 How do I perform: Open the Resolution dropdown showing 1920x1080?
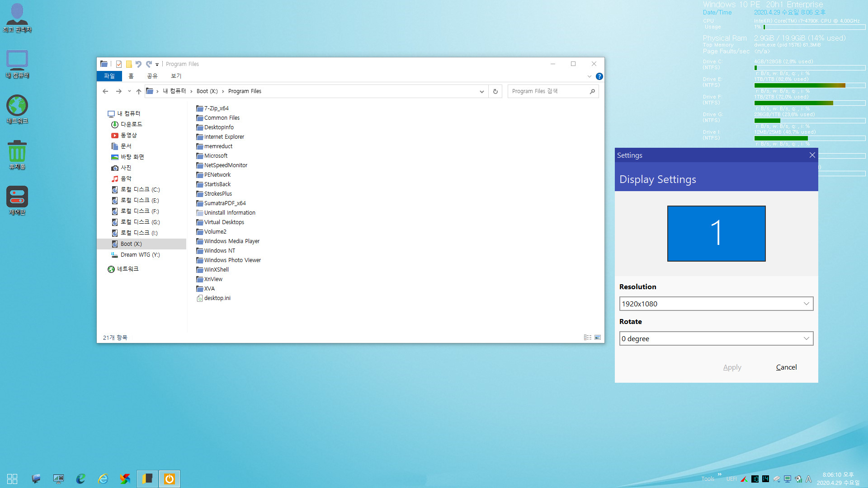pyautogui.click(x=716, y=304)
